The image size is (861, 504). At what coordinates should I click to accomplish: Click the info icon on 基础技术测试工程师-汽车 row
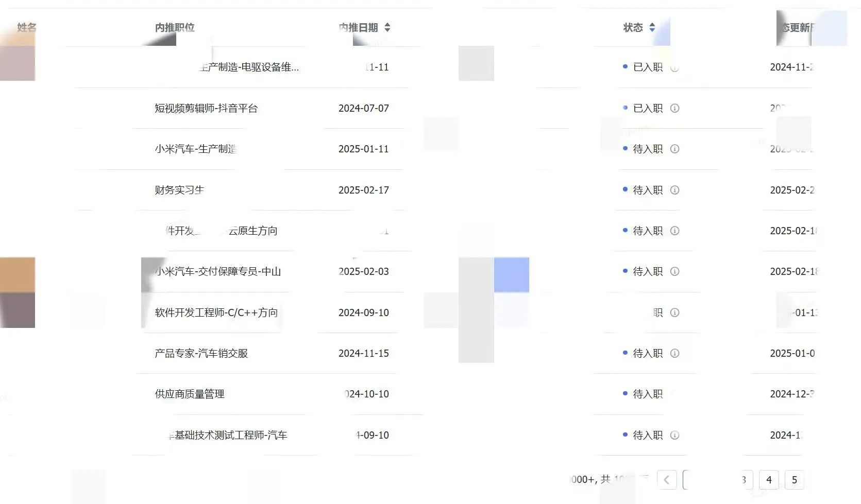(675, 435)
